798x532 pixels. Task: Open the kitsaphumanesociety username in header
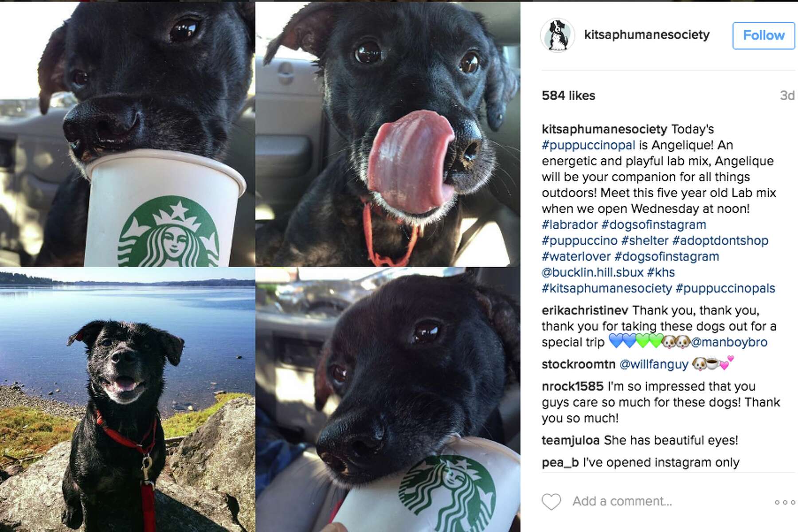[x=647, y=35]
